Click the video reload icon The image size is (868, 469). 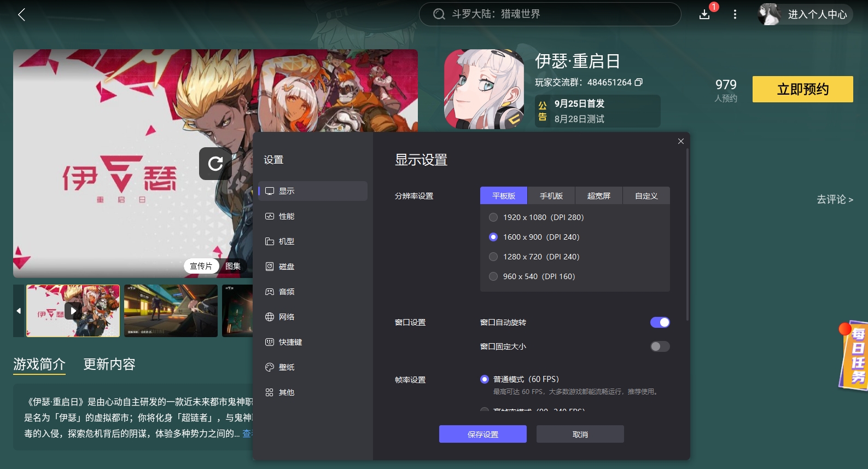pos(215,163)
